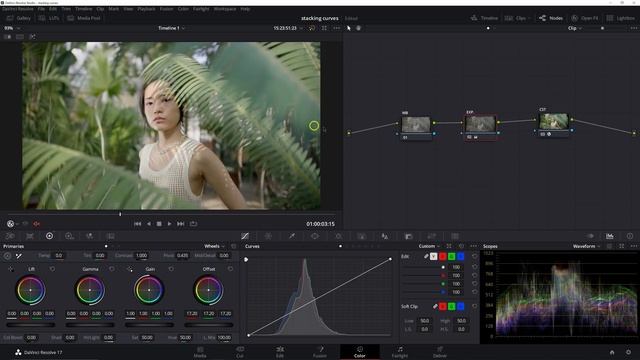Open the Clip node graph mode dropdown
Viewport: 640px width, 360px height.
point(575,28)
